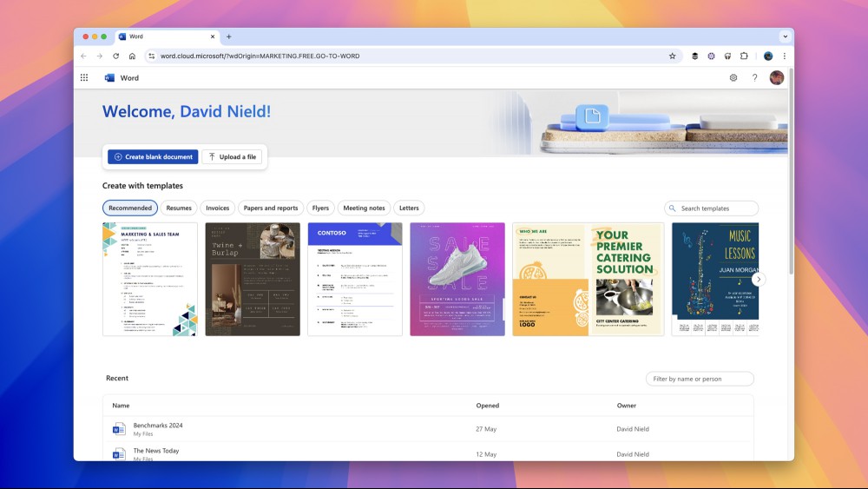Open The News Today document
The height and width of the screenshot is (489, 868).
pos(156,451)
